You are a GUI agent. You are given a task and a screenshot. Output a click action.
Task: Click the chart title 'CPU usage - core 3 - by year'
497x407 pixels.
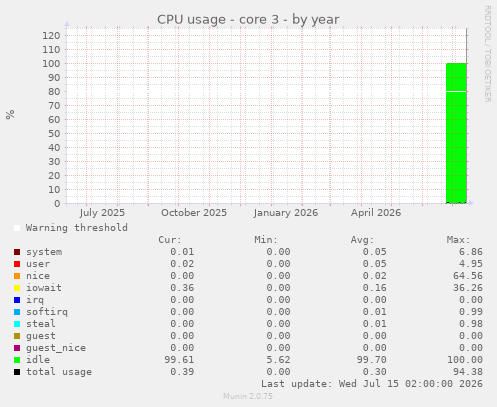[x=248, y=20]
